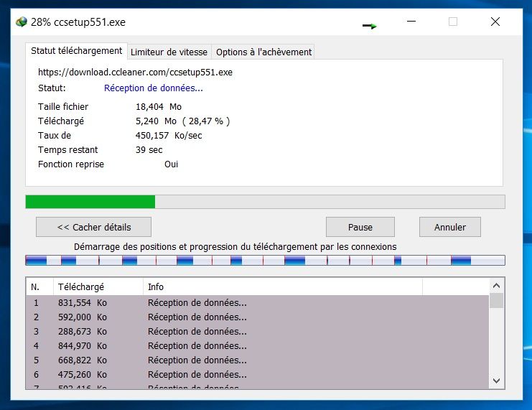
Task: Click resume capability value Oui
Action: (171, 164)
